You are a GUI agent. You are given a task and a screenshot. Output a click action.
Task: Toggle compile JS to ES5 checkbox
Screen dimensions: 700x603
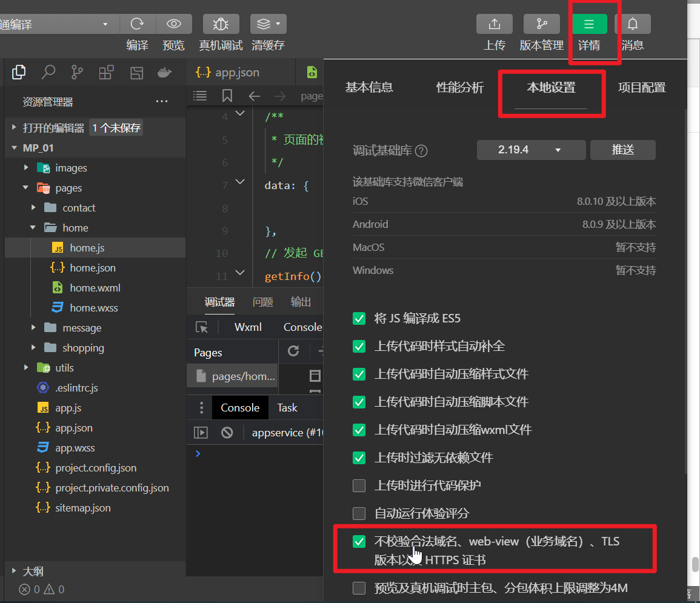click(359, 318)
